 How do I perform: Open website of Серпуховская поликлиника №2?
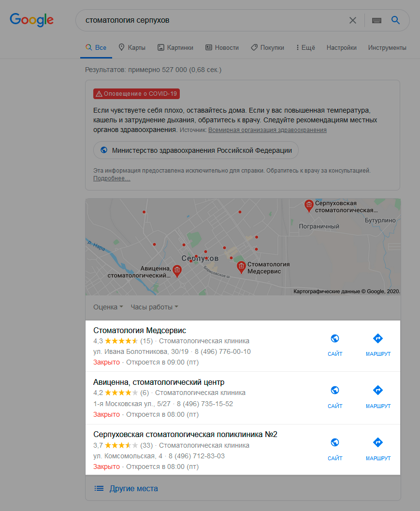(335, 448)
